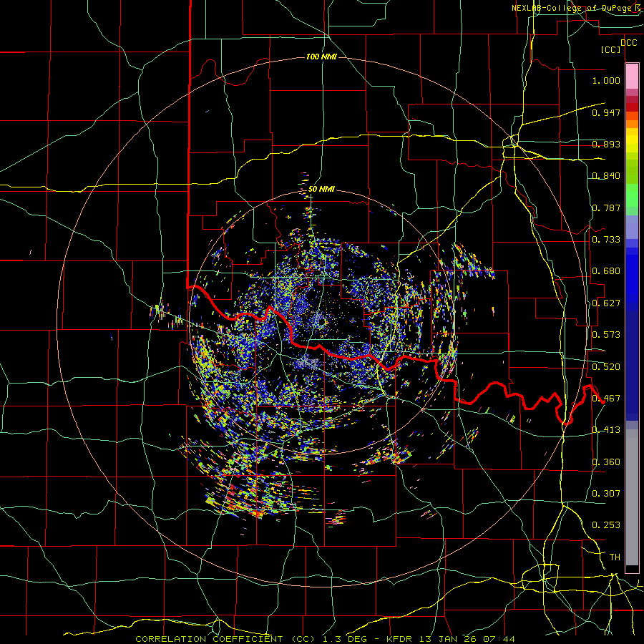Click the 0.627 color scale value
This screenshot has width=644, height=644.
click(606, 303)
